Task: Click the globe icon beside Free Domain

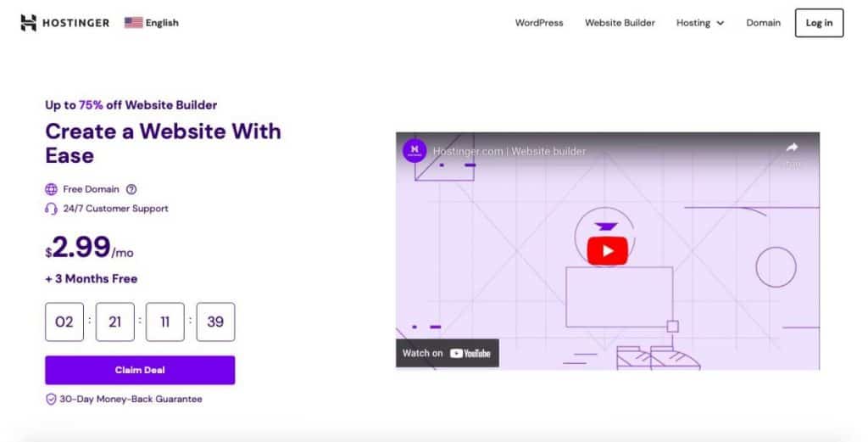Action: (51, 189)
